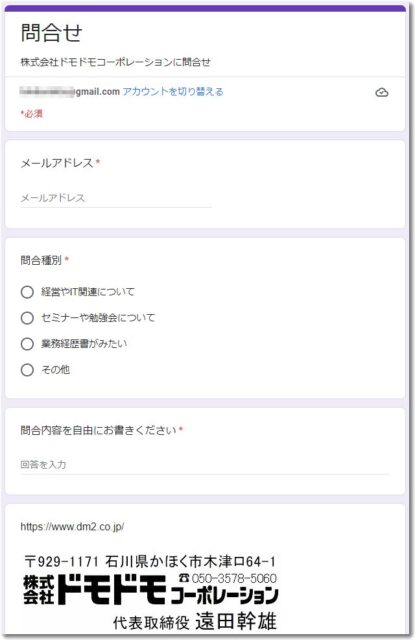Focus the メールアドレス input field

(116, 198)
